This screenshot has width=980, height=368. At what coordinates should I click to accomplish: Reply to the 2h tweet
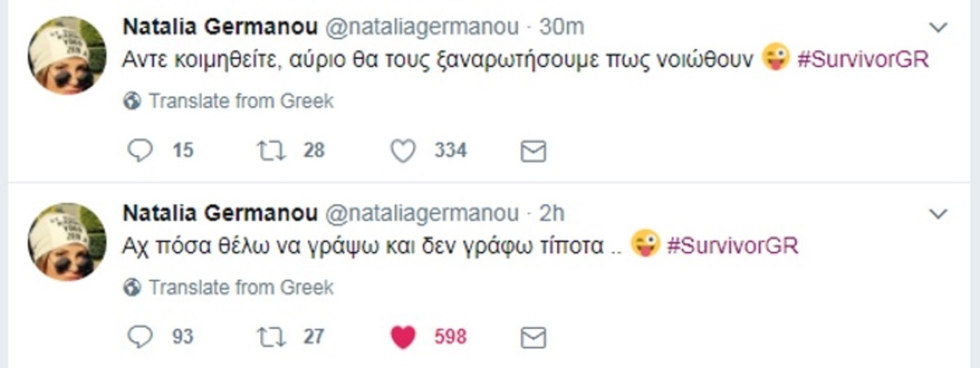pos(142,337)
